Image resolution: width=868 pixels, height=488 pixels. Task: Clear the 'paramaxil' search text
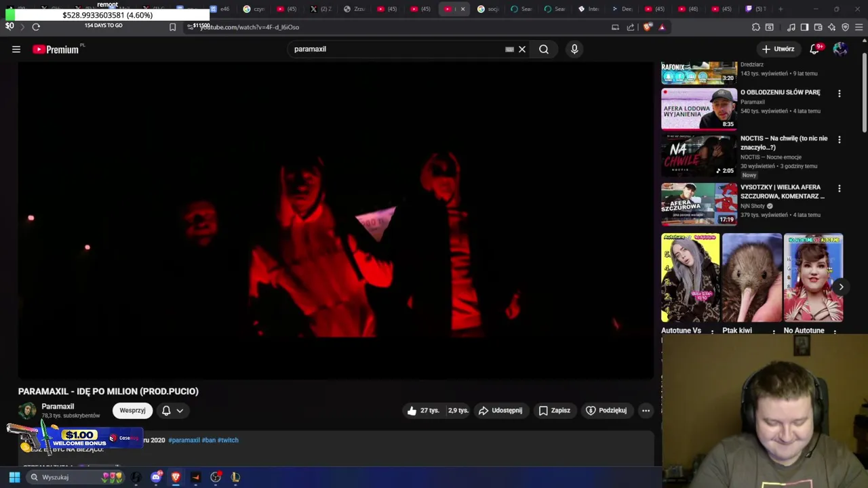[522, 49]
